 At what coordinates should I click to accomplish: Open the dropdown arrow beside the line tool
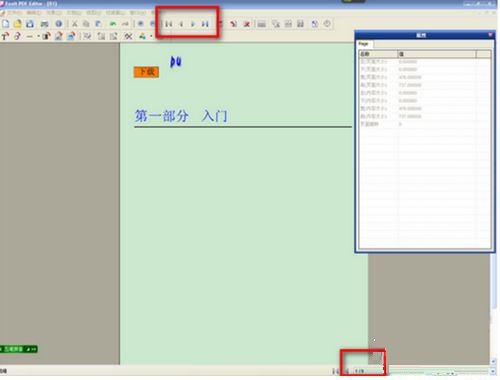coord(38,36)
